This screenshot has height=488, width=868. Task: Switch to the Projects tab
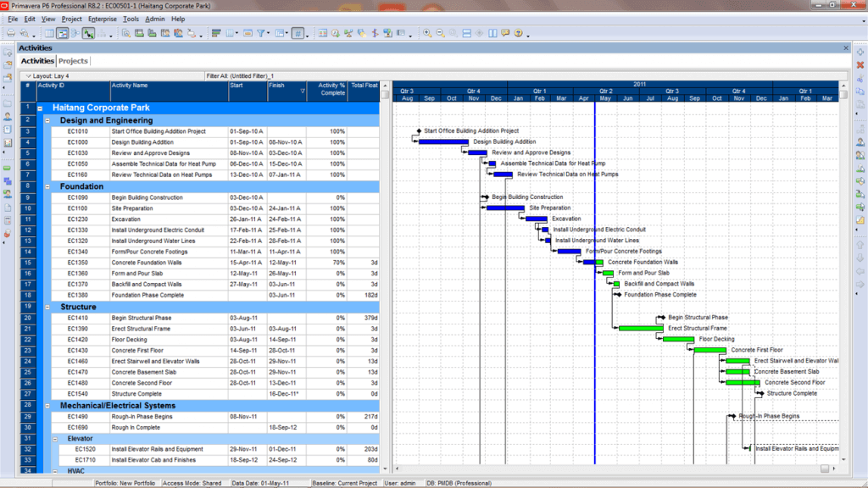click(x=73, y=61)
